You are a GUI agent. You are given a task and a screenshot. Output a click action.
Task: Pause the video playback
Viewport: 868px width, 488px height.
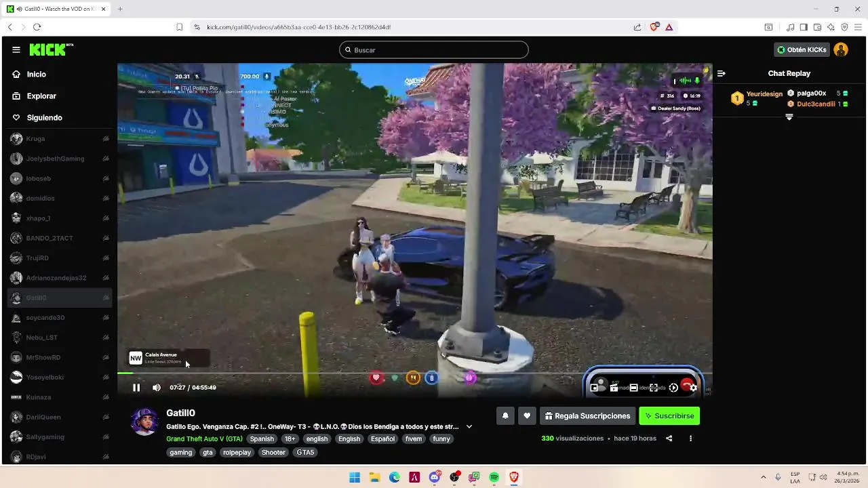coord(136,388)
